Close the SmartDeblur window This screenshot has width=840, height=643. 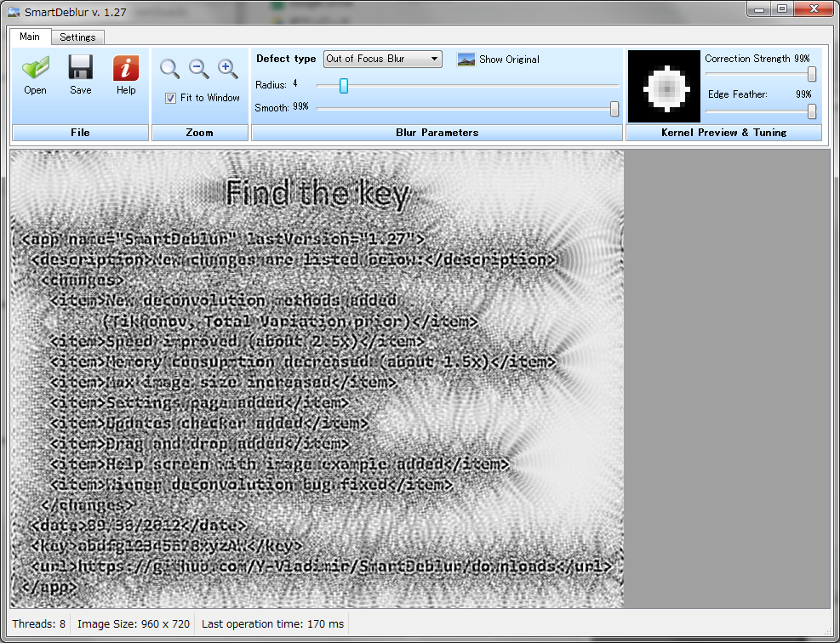coord(814,9)
